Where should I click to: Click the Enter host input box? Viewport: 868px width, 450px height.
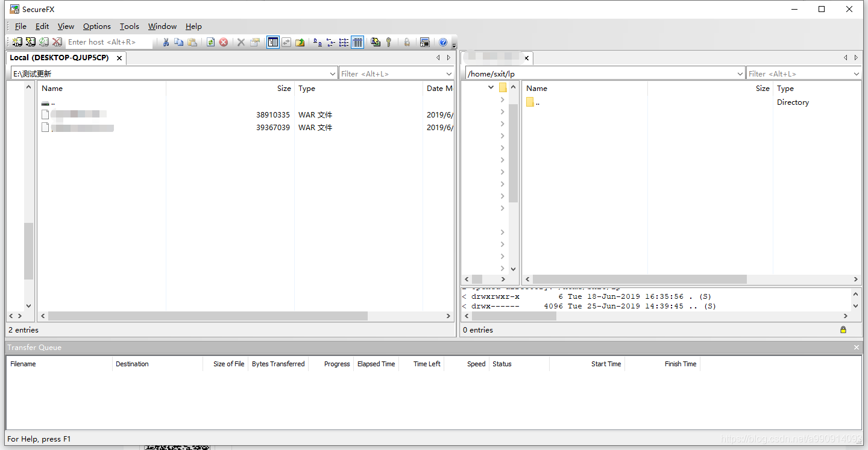(x=108, y=42)
